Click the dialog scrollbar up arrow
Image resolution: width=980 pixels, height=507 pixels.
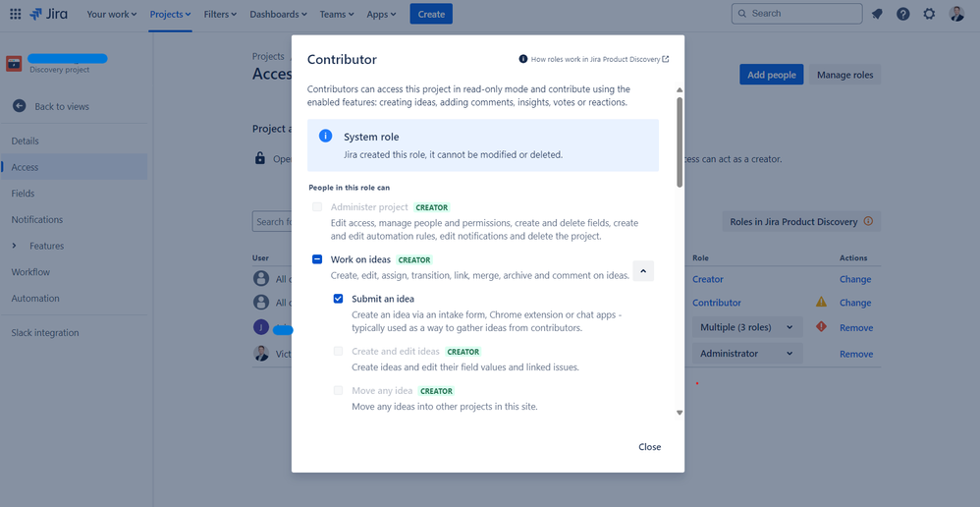(680, 90)
